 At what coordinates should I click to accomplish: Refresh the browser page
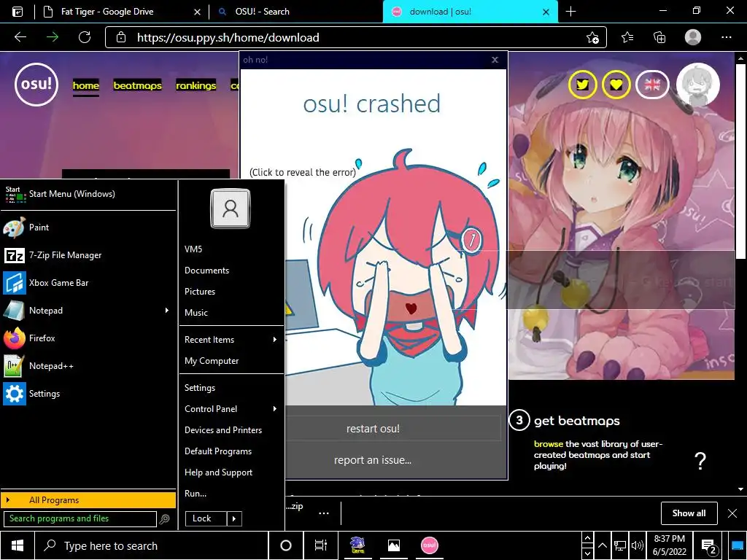[x=85, y=37]
